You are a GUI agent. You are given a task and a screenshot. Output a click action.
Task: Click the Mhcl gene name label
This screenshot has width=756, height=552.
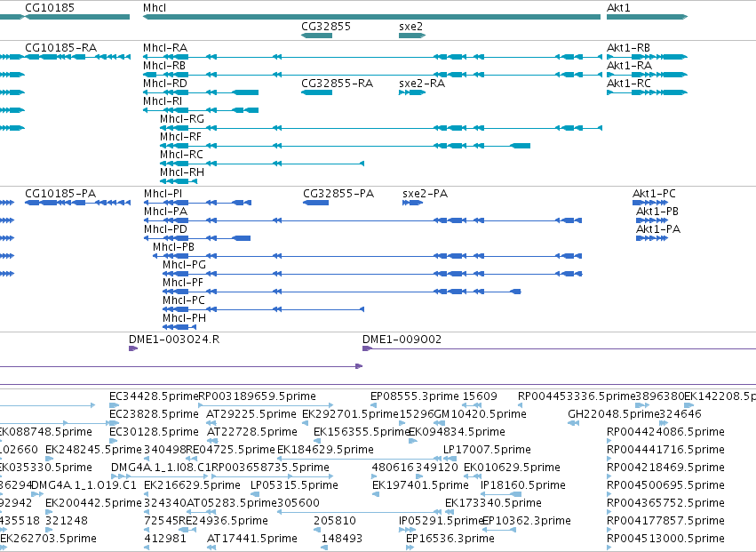click(x=155, y=8)
